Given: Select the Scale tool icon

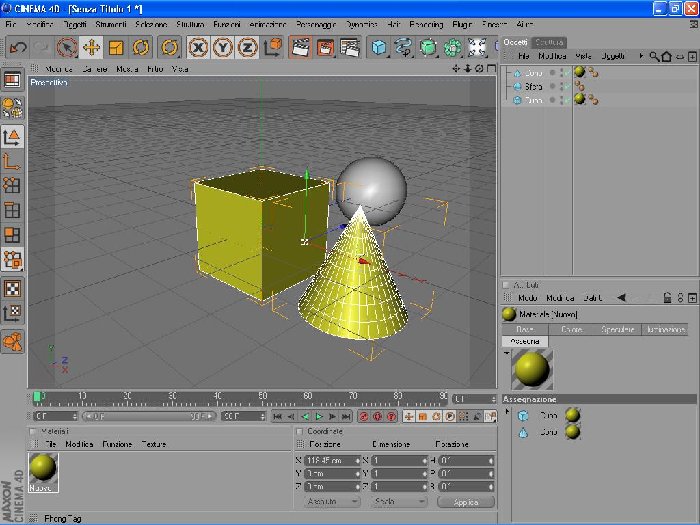Looking at the screenshot, I should tap(116, 47).
